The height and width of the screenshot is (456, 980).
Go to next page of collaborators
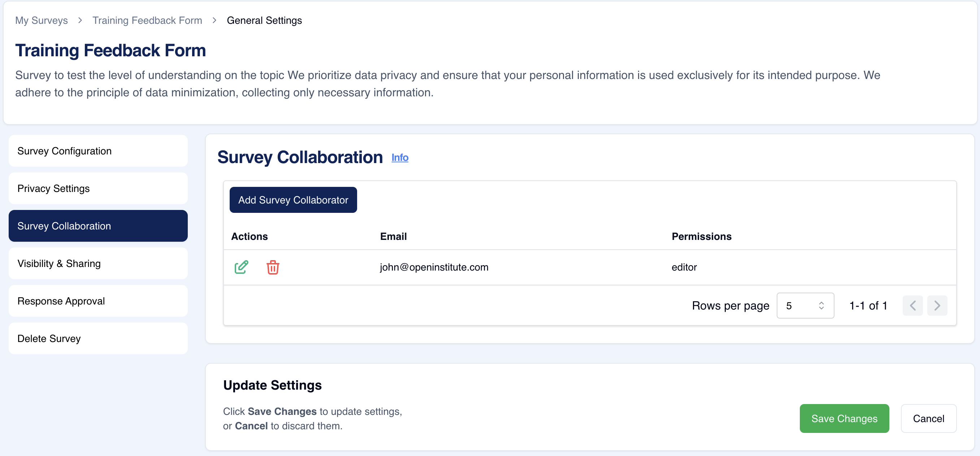coord(937,306)
